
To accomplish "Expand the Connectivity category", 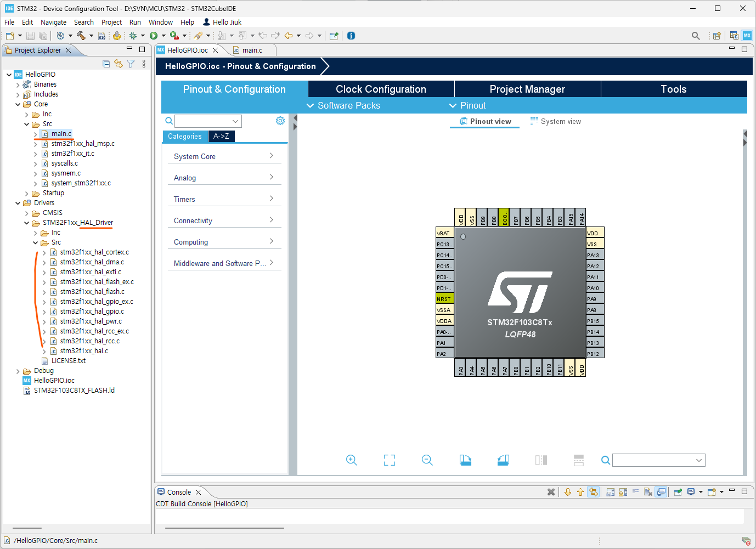I will click(224, 220).
